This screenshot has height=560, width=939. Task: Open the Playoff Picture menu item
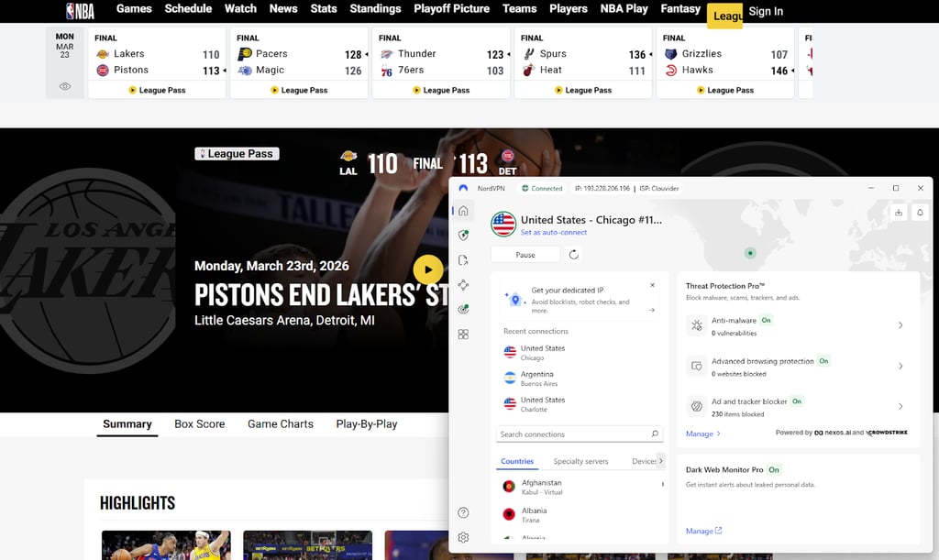(451, 8)
